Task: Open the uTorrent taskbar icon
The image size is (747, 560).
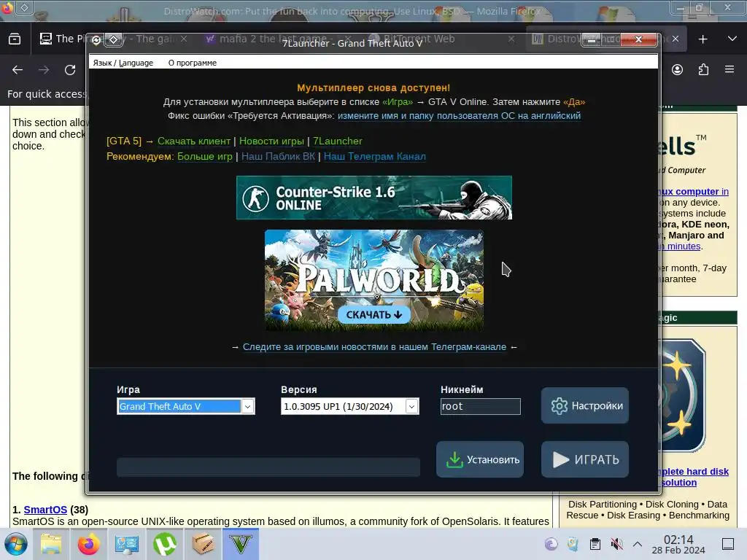Action: click(164, 544)
